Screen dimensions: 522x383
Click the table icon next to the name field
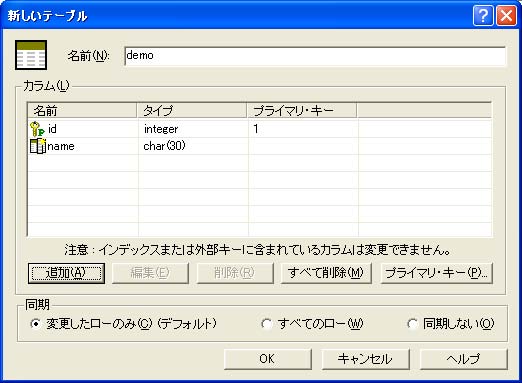pos(31,55)
